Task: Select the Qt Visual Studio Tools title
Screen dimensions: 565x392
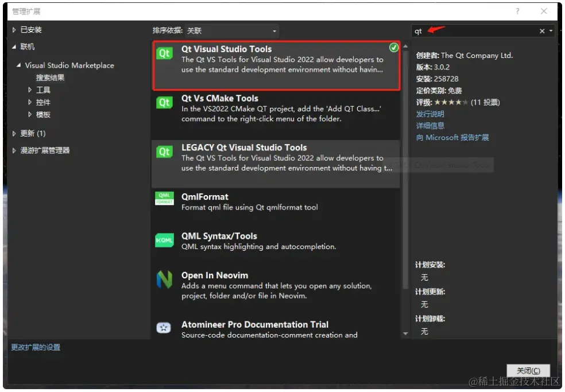Action: (x=226, y=49)
